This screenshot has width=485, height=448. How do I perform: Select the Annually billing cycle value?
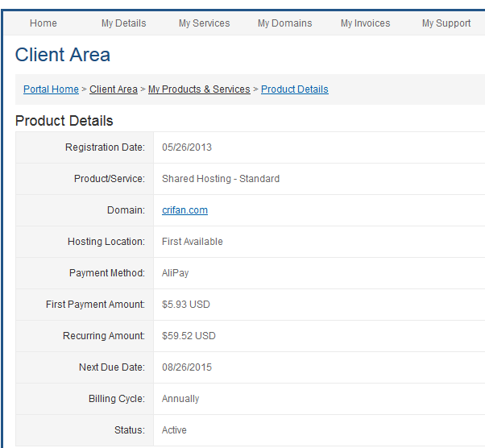[x=180, y=399]
